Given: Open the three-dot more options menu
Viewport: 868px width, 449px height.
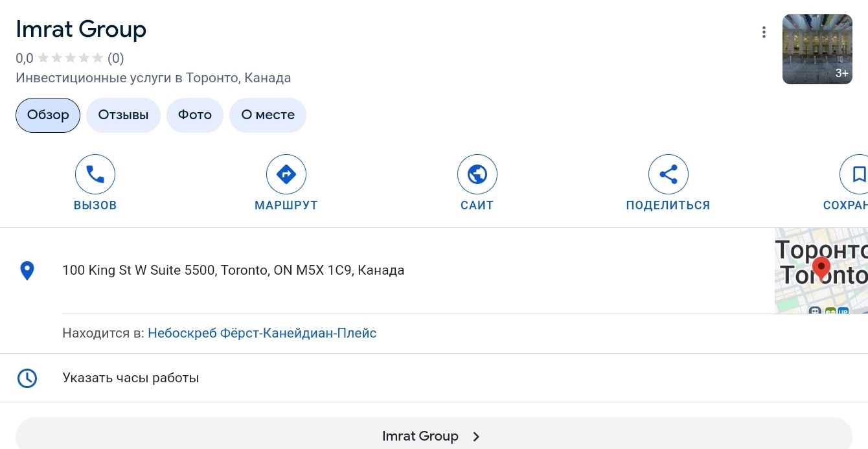Looking at the screenshot, I should click(x=764, y=32).
